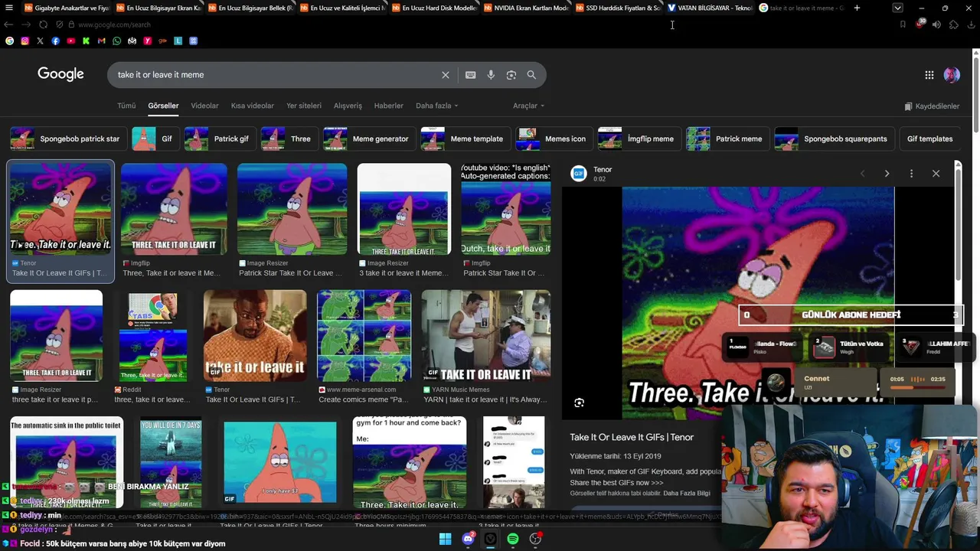Select the Görseller tab
The image size is (980, 551).
tap(163, 106)
